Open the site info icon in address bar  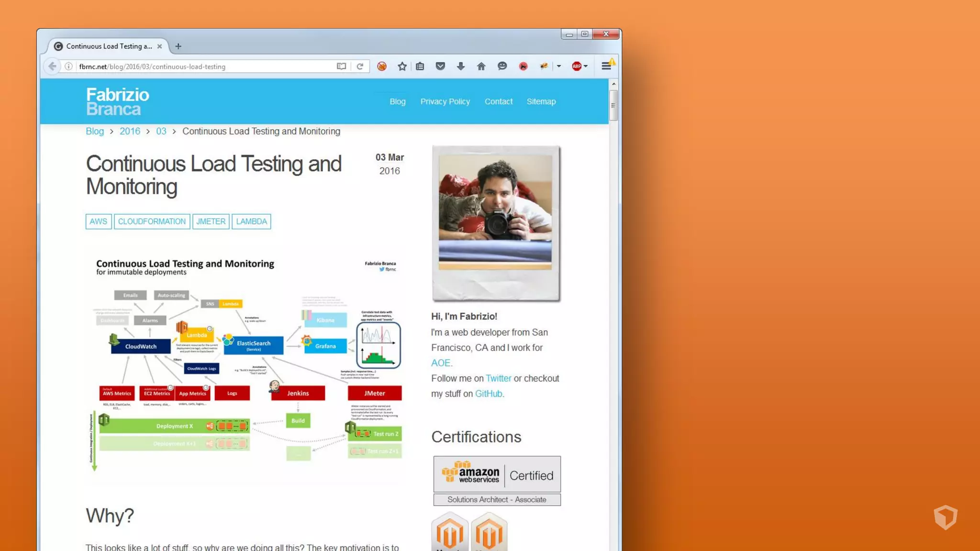(x=69, y=66)
